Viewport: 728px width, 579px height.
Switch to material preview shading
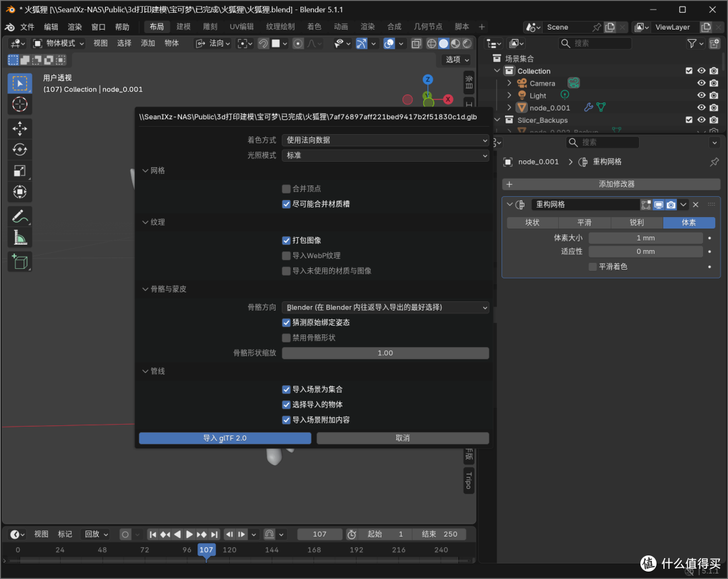pyautogui.click(x=456, y=43)
